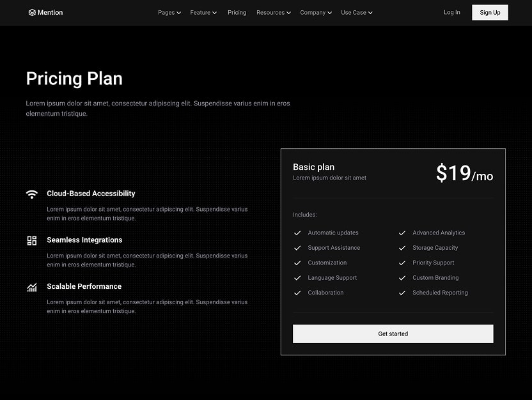This screenshot has height=400, width=532.
Task: Click the Sign Up button
Action: pyautogui.click(x=490, y=12)
